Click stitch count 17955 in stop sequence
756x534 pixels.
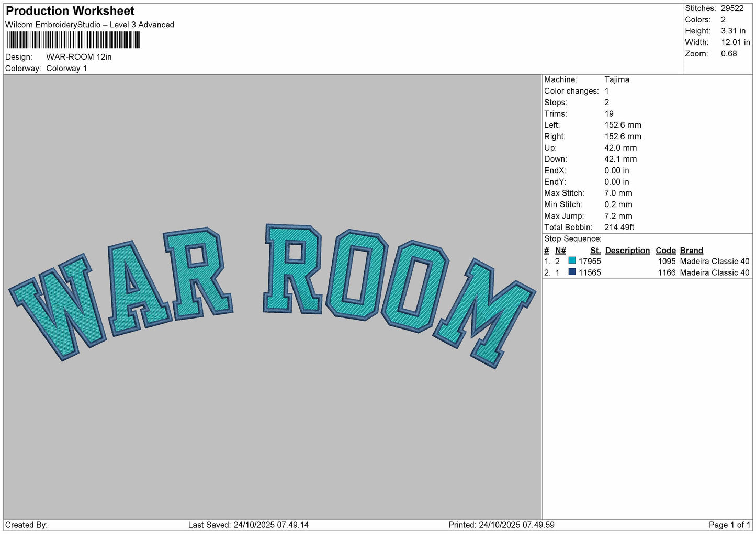tap(590, 262)
